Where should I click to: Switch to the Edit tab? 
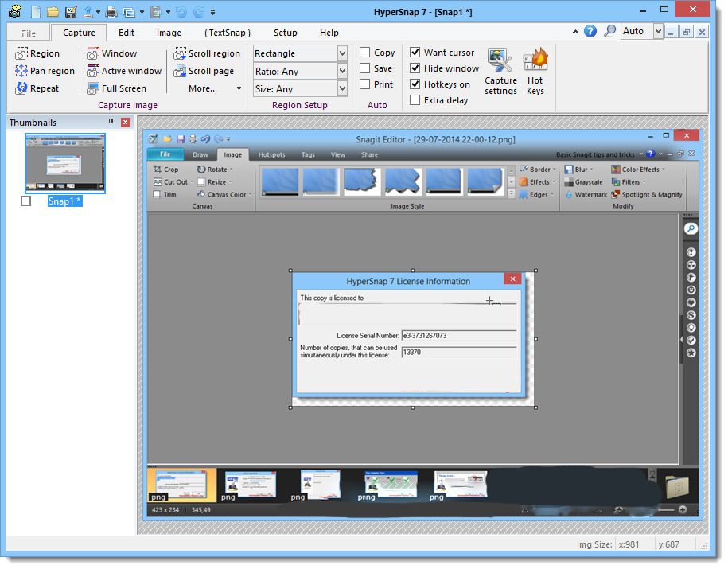127,33
